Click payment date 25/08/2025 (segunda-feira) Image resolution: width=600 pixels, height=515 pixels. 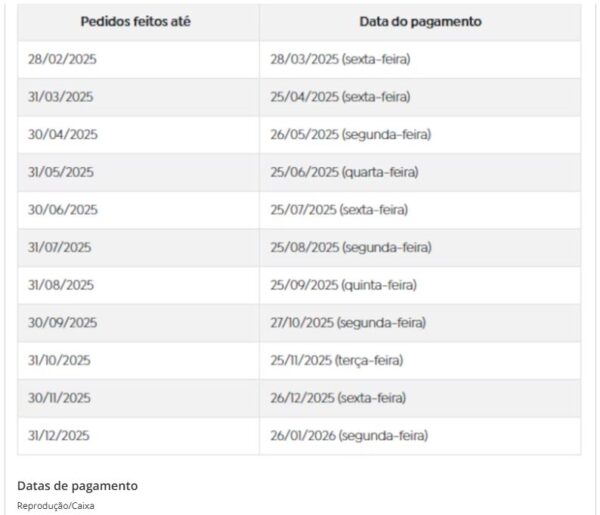coord(351,247)
